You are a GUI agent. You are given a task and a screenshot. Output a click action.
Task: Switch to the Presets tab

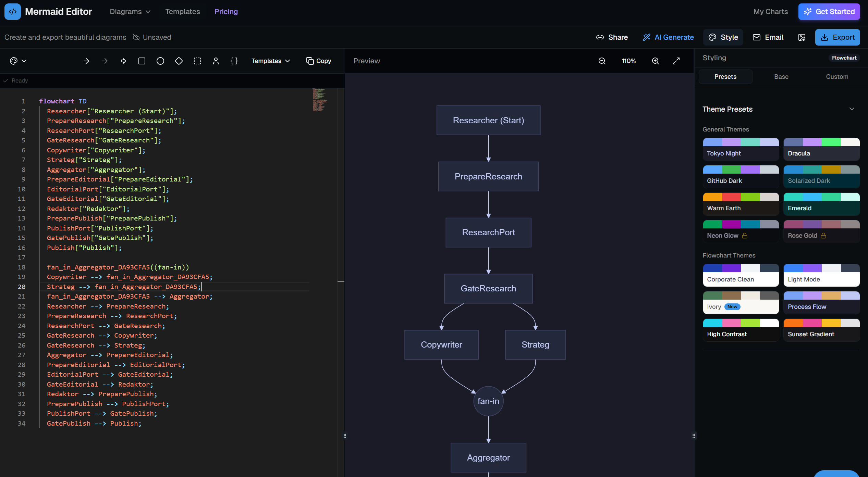pyautogui.click(x=725, y=77)
